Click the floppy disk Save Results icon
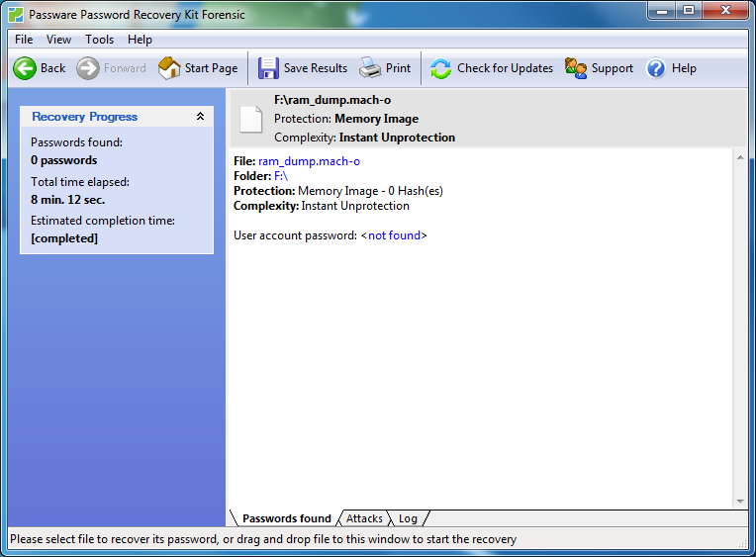This screenshot has width=756, height=557. pos(268,68)
